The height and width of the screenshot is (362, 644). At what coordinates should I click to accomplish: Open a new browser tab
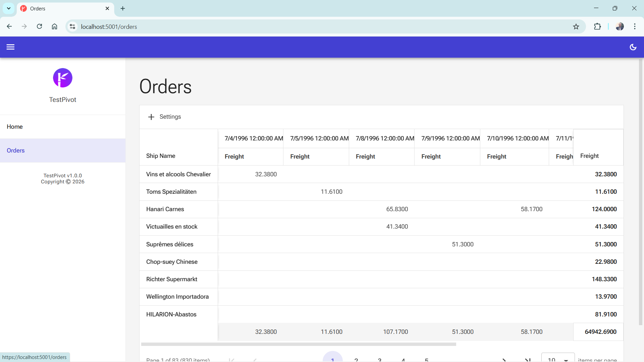[x=123, y=8]
